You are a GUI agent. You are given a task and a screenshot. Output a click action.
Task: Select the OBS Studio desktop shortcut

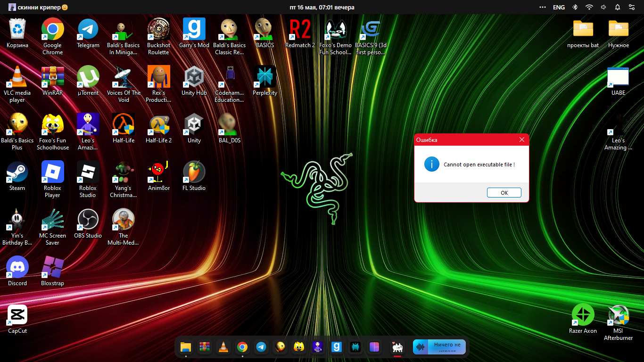point(88,223)
